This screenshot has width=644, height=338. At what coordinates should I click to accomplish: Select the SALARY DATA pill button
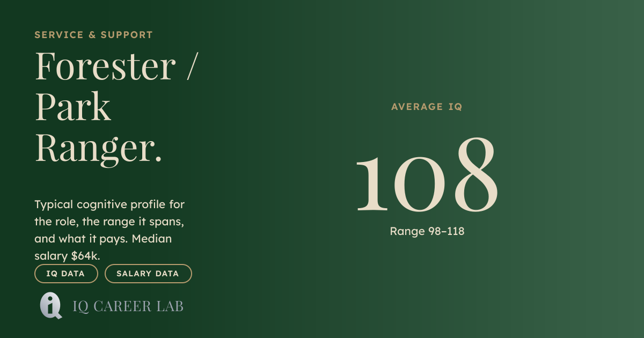(148, 274)
